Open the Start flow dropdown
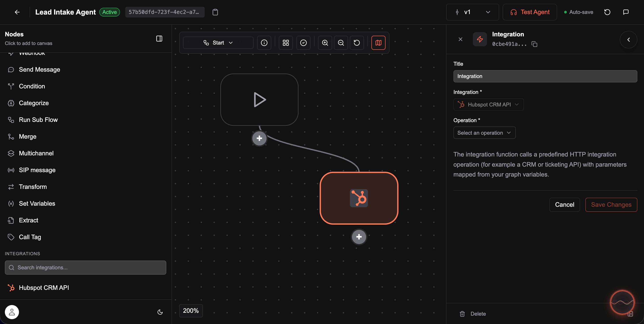This screenshot has height=324, width=644. [218, 43]
